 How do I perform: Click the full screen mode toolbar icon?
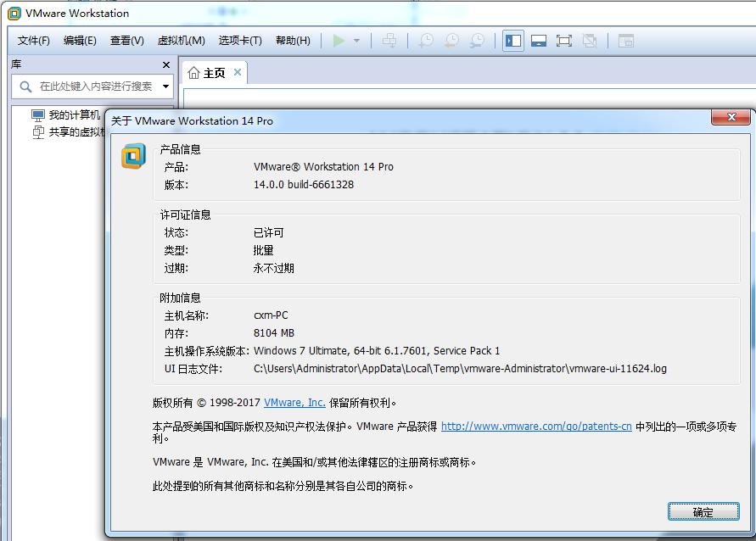[564, 41]
